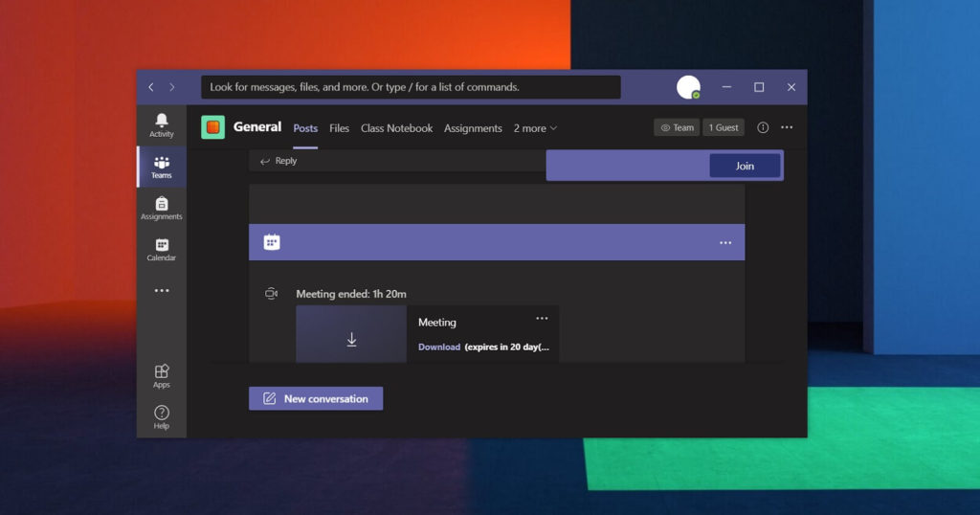This screenshot has height=515, width=980.
Task: Start a New conversation
Action: pyautogui.click(x=316, y=398)
